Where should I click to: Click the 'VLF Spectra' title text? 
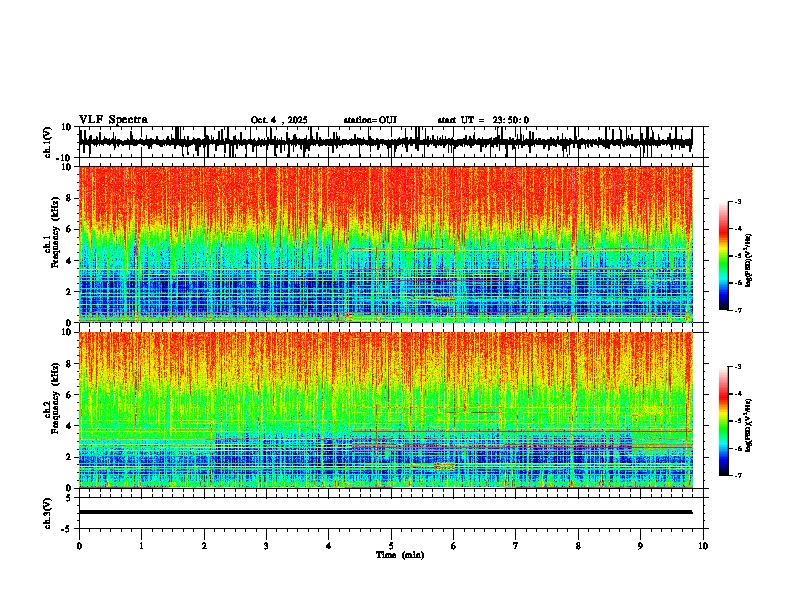pos(113,120)
